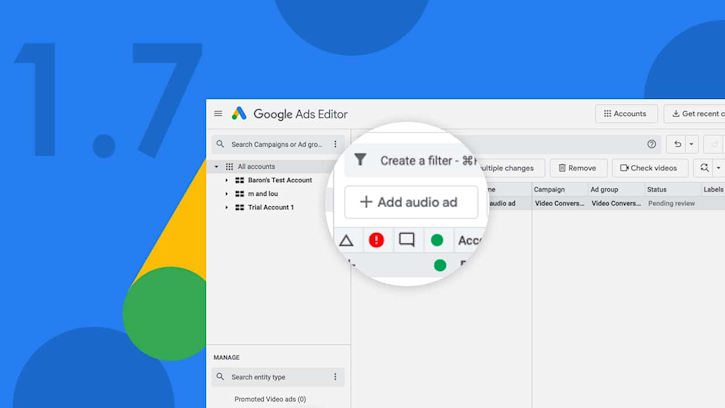This screenshot has height=408, width=725.
Task: Select the m and lou account
Action: click(263, 194)
